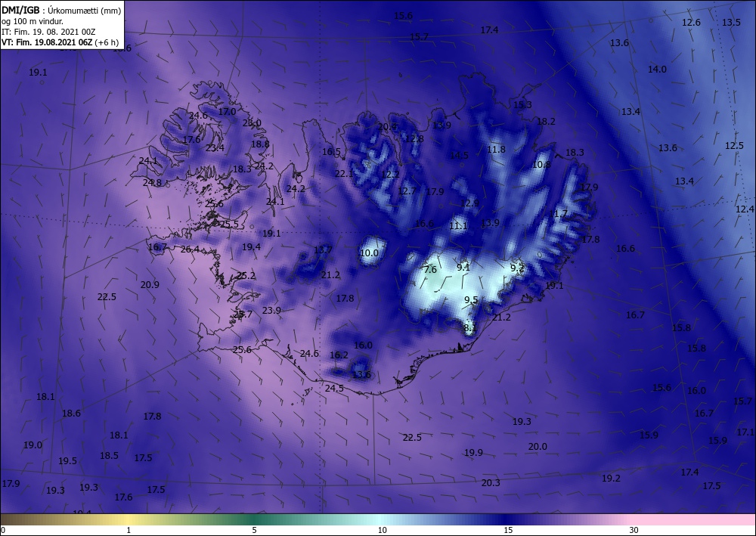Image resolution: width=756 pixels, height=536 pixels.
Task: Click the map value "10.8"
Action: coord(541,164)
